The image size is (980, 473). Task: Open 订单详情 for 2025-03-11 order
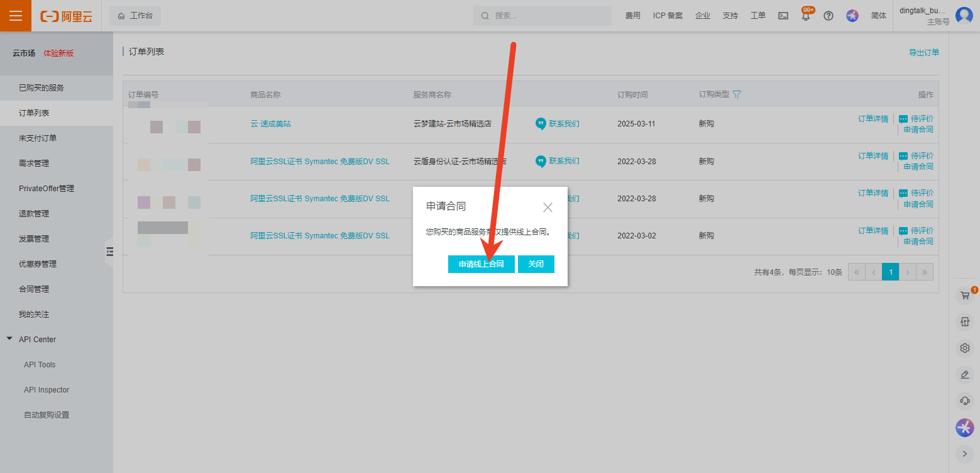873,118
